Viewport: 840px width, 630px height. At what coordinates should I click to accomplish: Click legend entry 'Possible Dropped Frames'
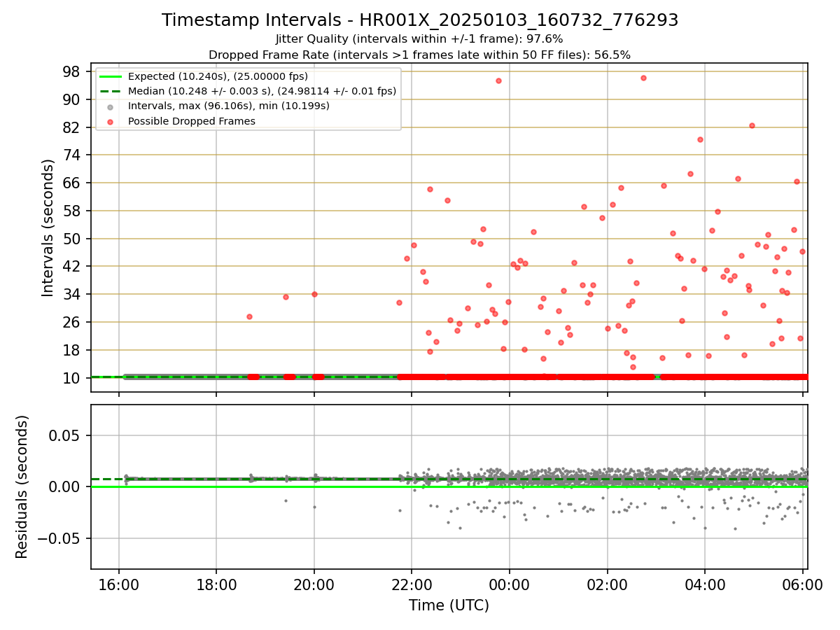click(x=192, y=121)
